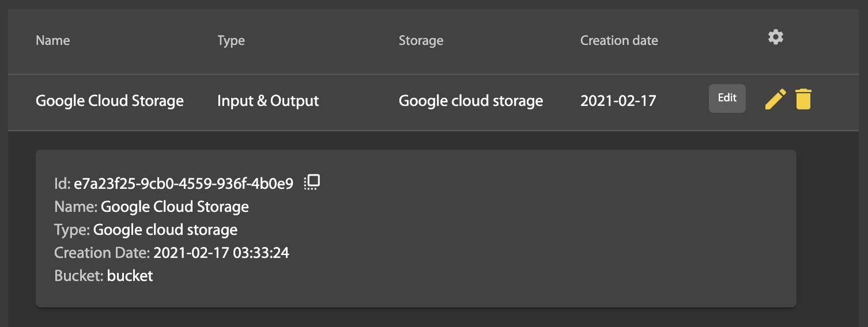Collapse the Google Cloud Storage row

point(110,101)
